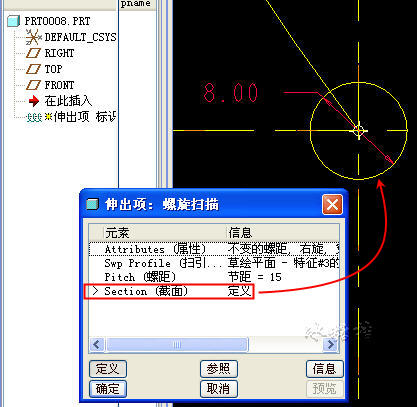Click 信息 column header
Viewport: 417px width, 407px height.
coord(240,233)
